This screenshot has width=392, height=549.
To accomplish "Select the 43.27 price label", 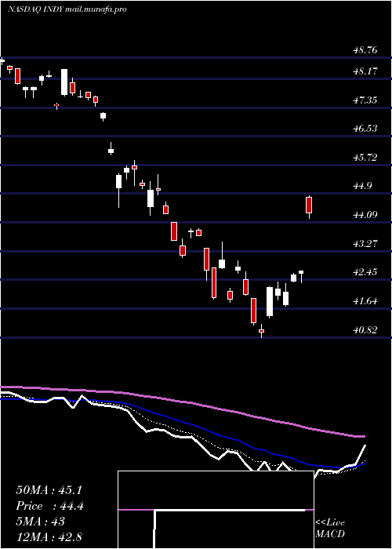I will 365,243.
